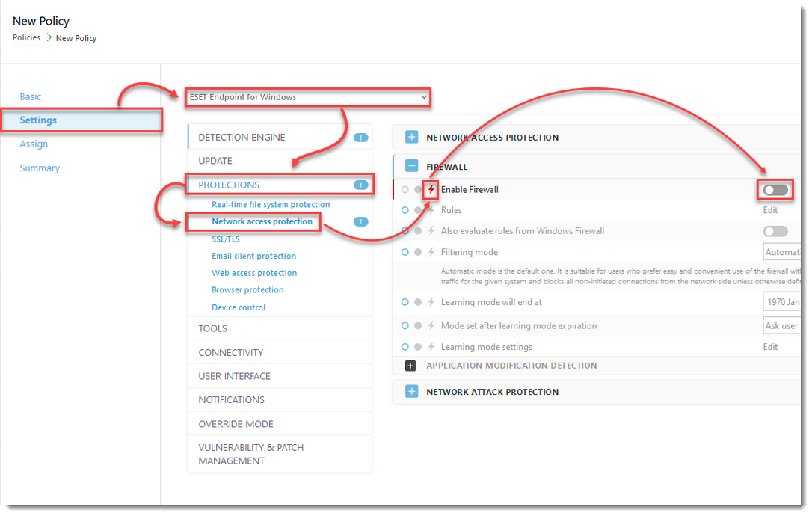812x516 pixels.
Task: Select Apply dot for Learning mode will end at
Action: (418, 302)
